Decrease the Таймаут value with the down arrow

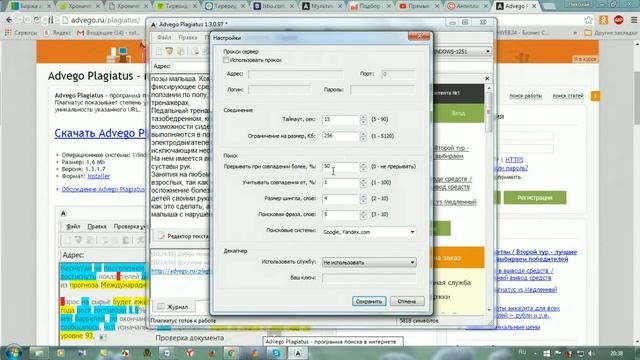(x=363, y=122)
